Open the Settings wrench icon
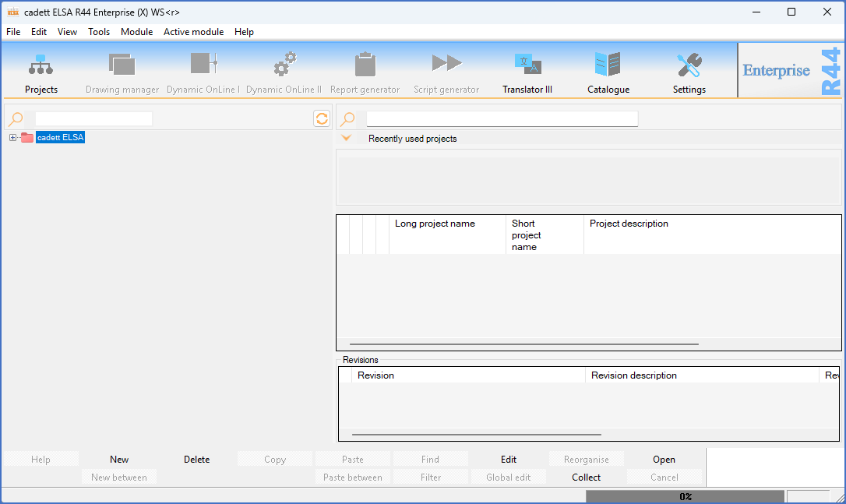Screen dimensions: 846x504 [689, 65]
